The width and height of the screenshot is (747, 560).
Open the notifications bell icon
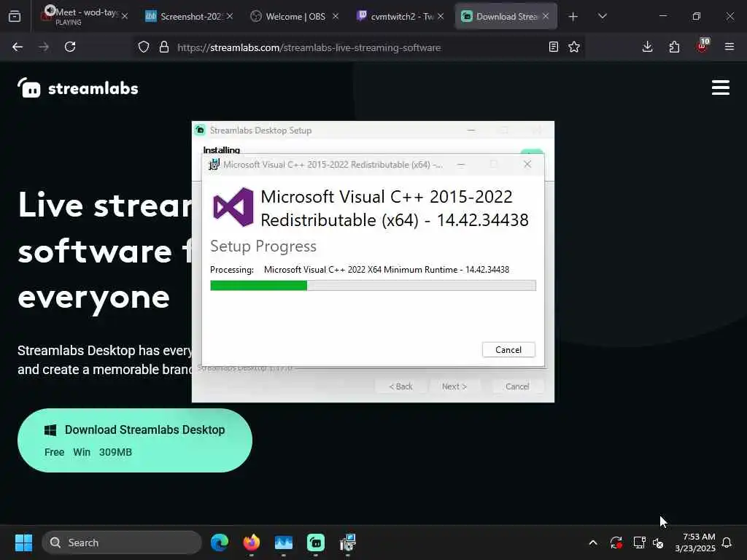[x=727, y=542]
